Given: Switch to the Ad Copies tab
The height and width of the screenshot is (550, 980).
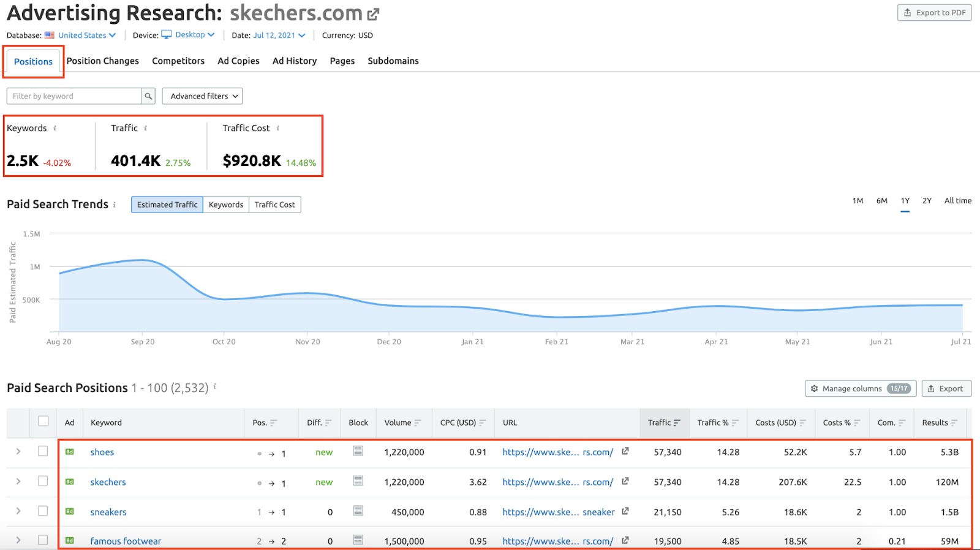Looking at the screenshot, I should point(238,61).
